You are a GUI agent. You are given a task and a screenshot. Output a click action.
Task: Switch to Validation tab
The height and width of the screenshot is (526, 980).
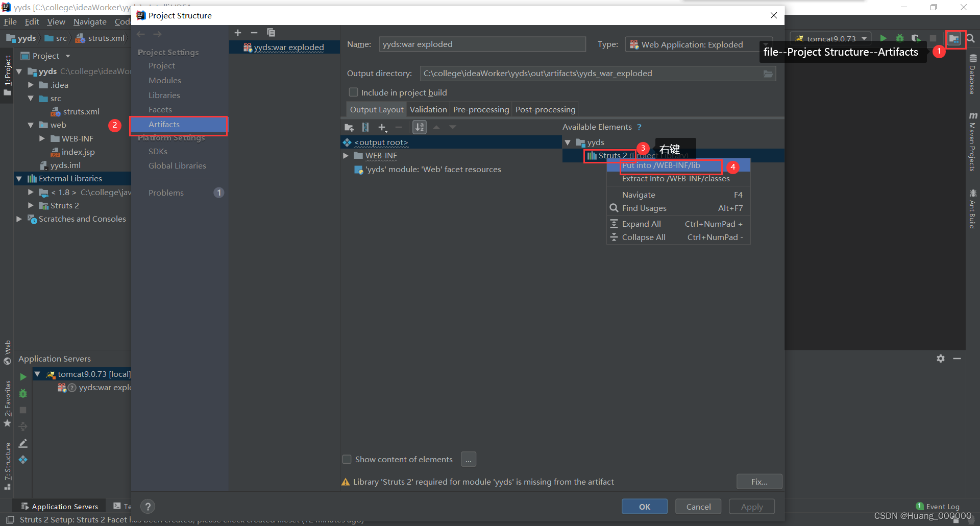coord(428,109)
